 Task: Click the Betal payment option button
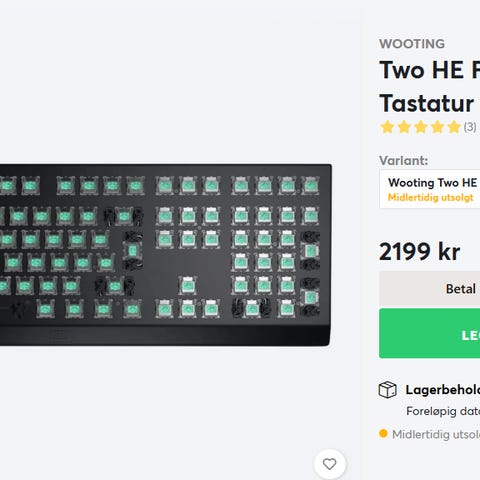(x=430, y=289)
